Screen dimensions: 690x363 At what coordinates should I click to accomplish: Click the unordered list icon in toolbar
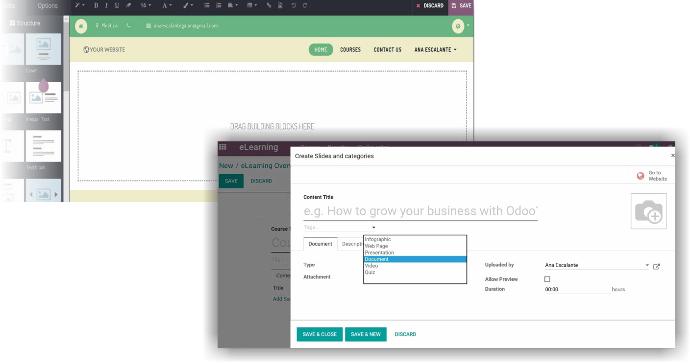pos(207,5)
